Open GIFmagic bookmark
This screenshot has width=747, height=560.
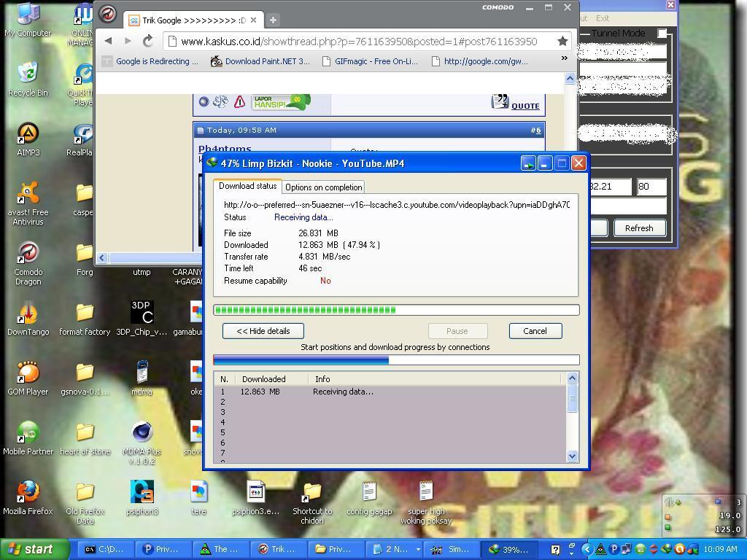coord(370,61)
